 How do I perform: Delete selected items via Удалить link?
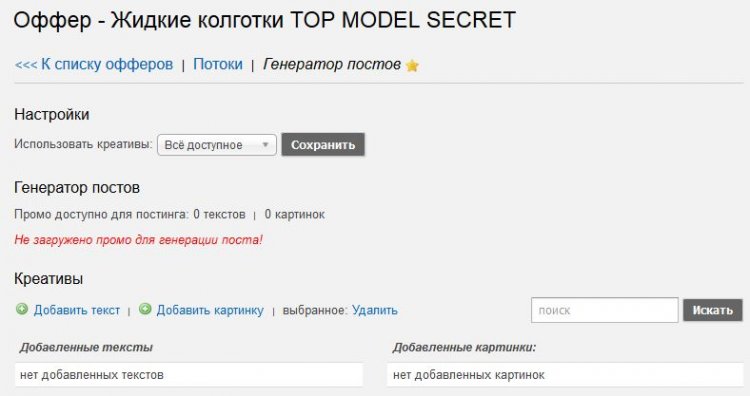click(375, 310)
